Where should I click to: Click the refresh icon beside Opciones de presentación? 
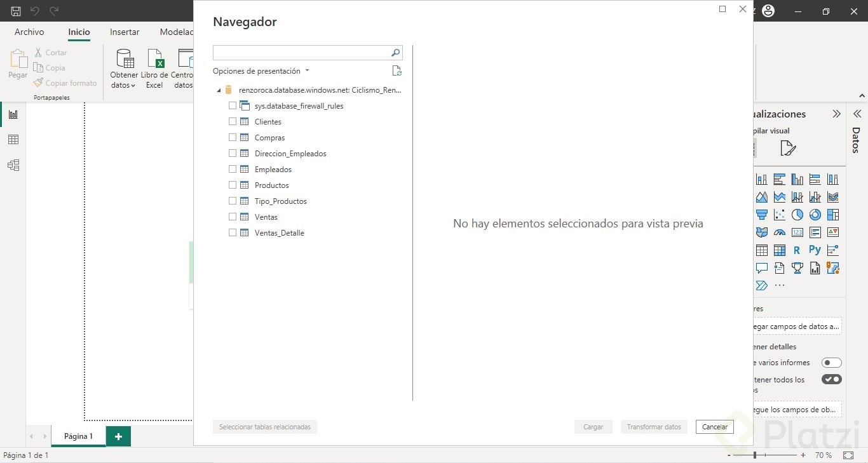397,70
